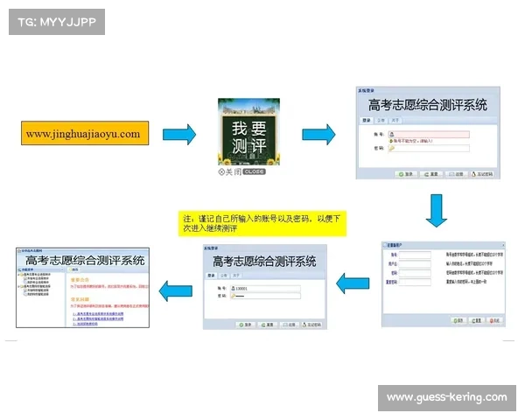Click the yellow reminder note about account and password
The image size is (525, 420).
click(262, 222)
